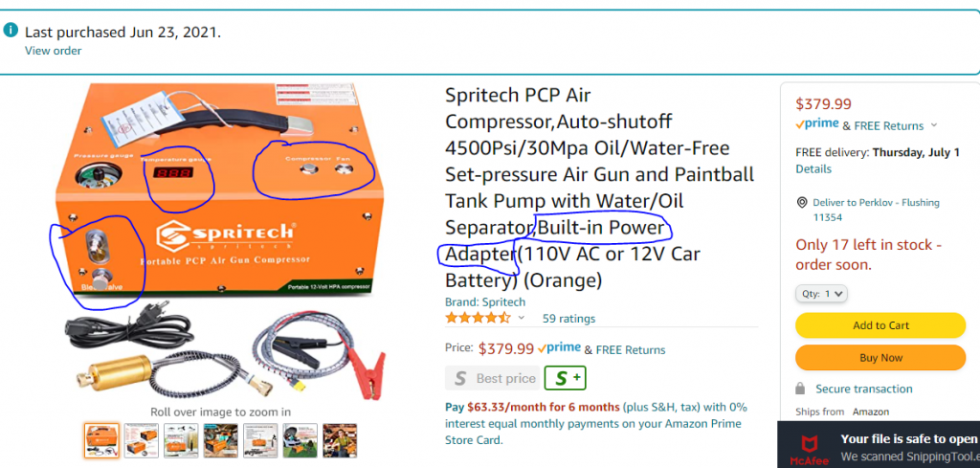
Task: Expand the ratings breakdown arrow beside stars
Action: pos(521,318)
